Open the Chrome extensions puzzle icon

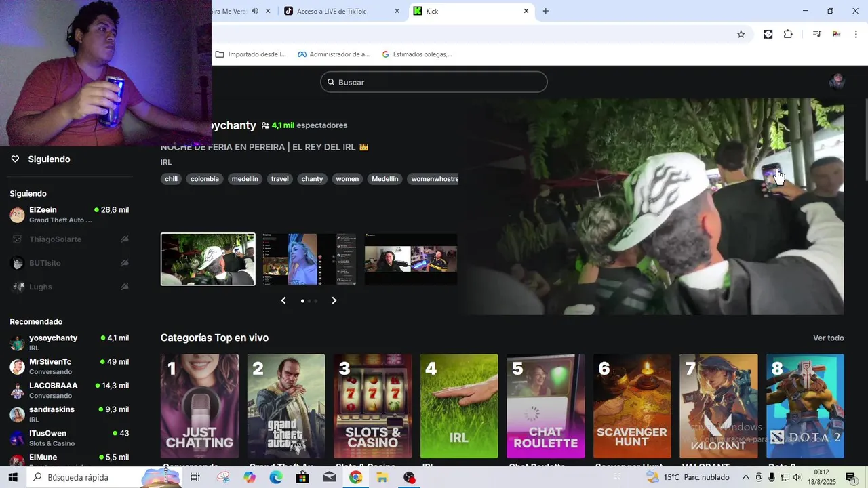click(x=788, y=34)
